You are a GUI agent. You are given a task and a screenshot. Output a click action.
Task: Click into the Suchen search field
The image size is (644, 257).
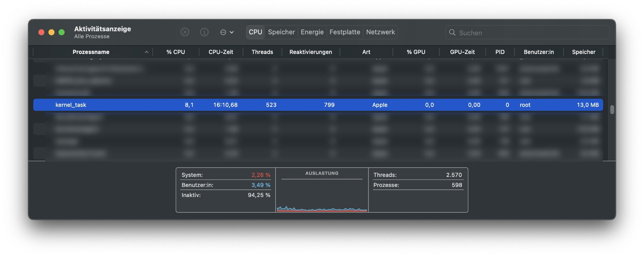(x=530, y=33)
